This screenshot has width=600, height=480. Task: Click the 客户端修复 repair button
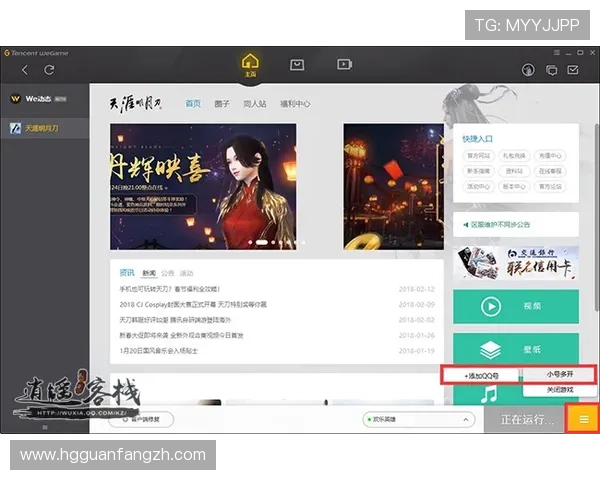[x=141, y=420]
